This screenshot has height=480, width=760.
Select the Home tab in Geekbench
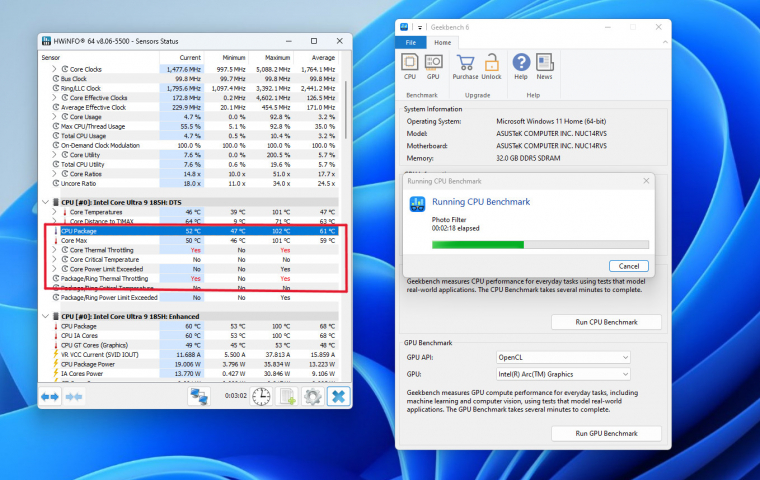(442, 43)
